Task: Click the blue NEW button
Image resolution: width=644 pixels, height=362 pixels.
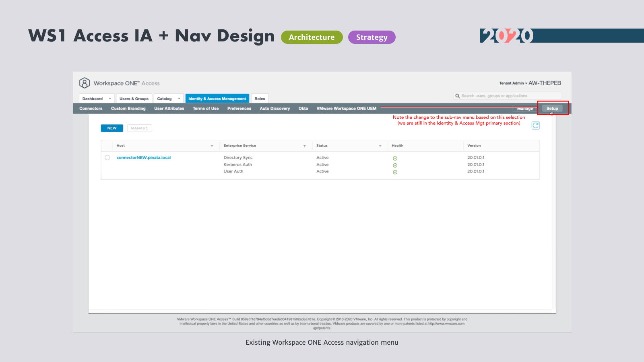Action: click(x=112, y=128)
